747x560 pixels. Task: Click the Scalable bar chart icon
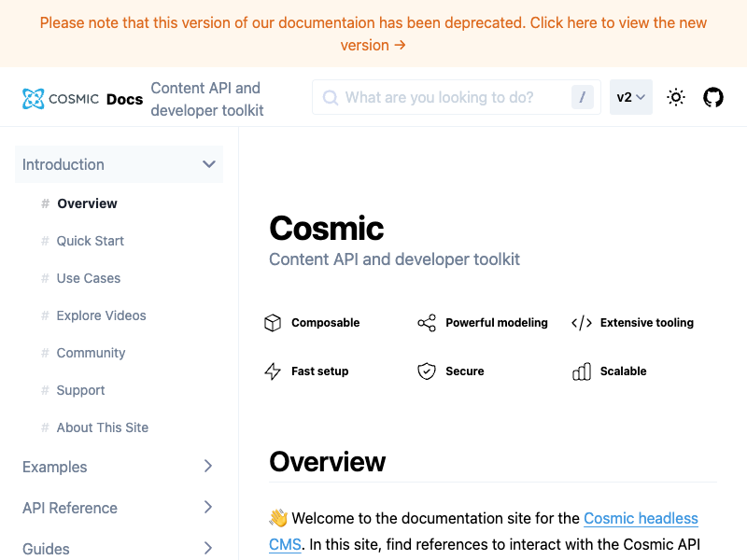pos(582,371)
